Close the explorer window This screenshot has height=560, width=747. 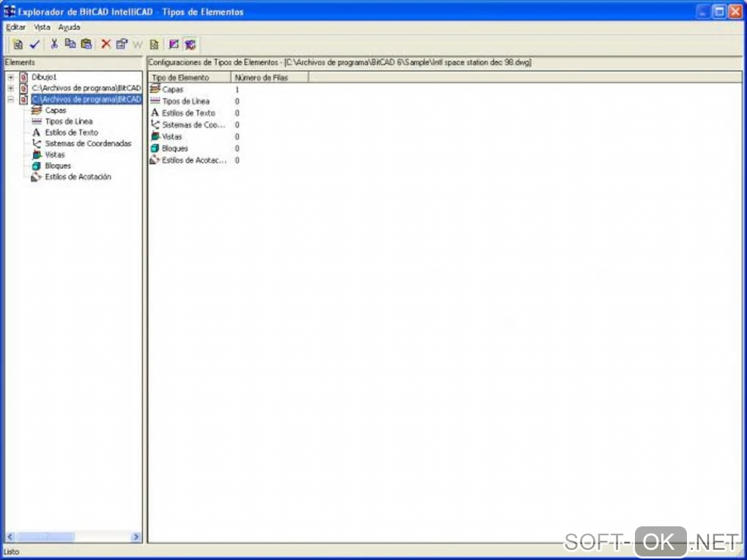[x=735, y=12]
